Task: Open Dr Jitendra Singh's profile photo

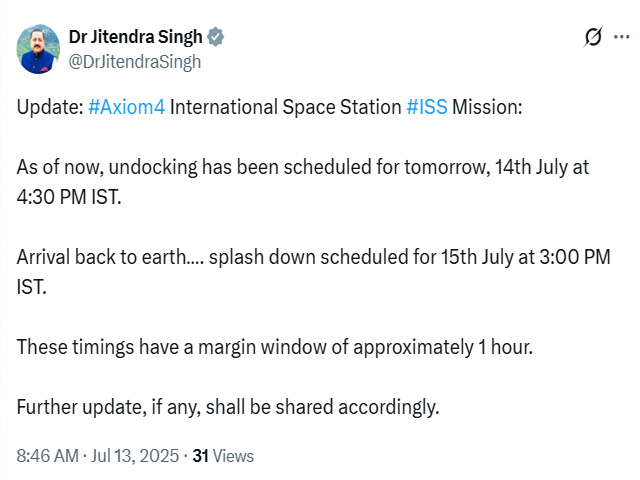Action: (x=38, y=49)
